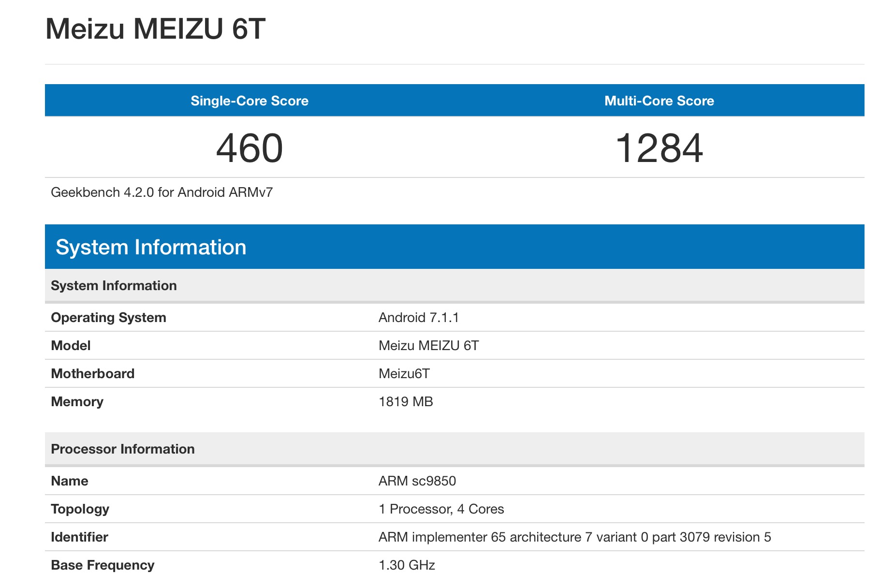Viewport: 880px width, 588px height.
Task: Select the Meizu6T motherboard value
Action: coord(404,374)
